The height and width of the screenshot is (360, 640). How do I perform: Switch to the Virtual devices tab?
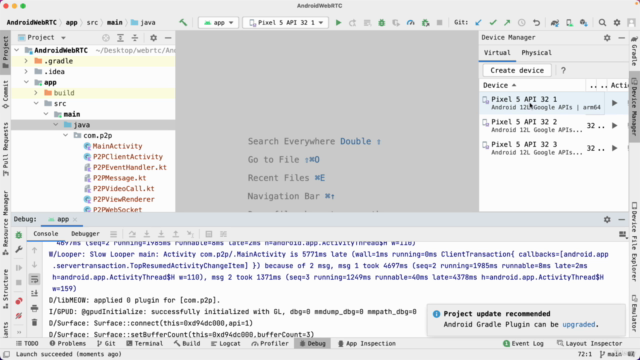497,53
